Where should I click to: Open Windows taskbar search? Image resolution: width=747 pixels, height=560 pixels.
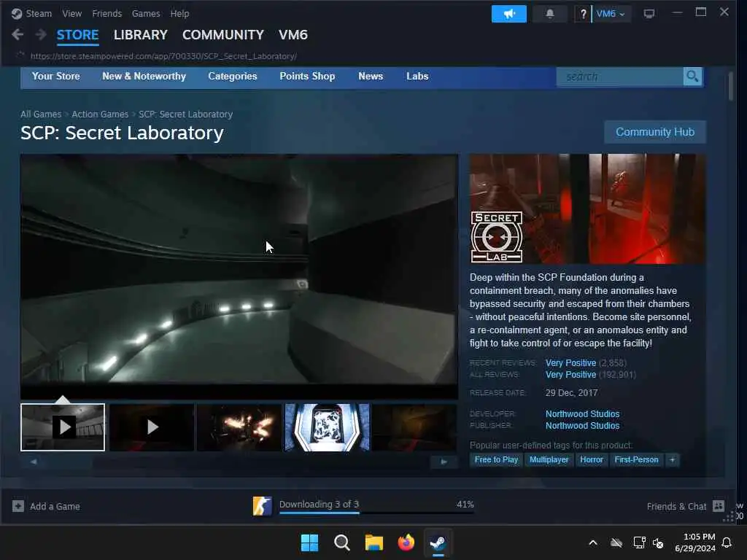pyautogui.click(x=341, y=542)
